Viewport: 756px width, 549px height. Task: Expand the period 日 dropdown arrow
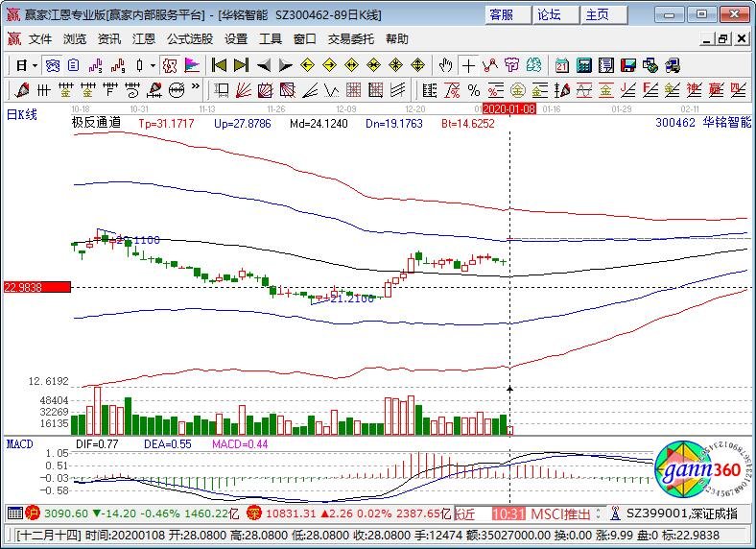[x=35, y=65]
